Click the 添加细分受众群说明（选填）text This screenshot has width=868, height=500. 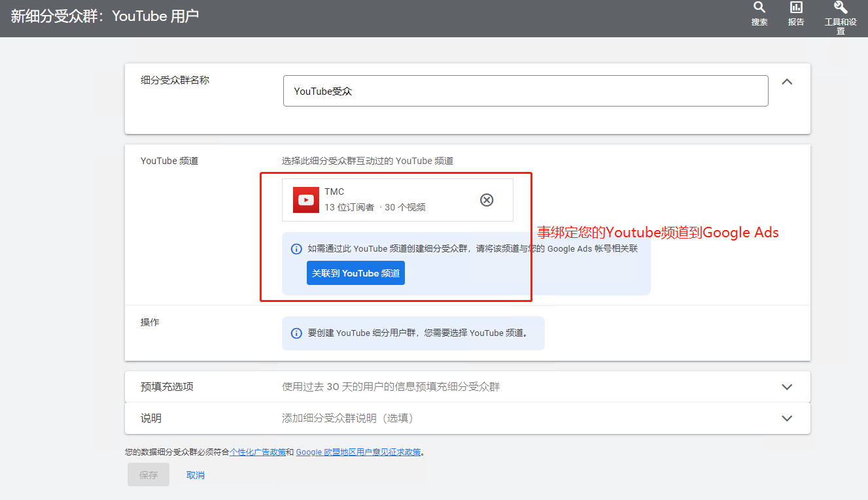pos(347,418)
